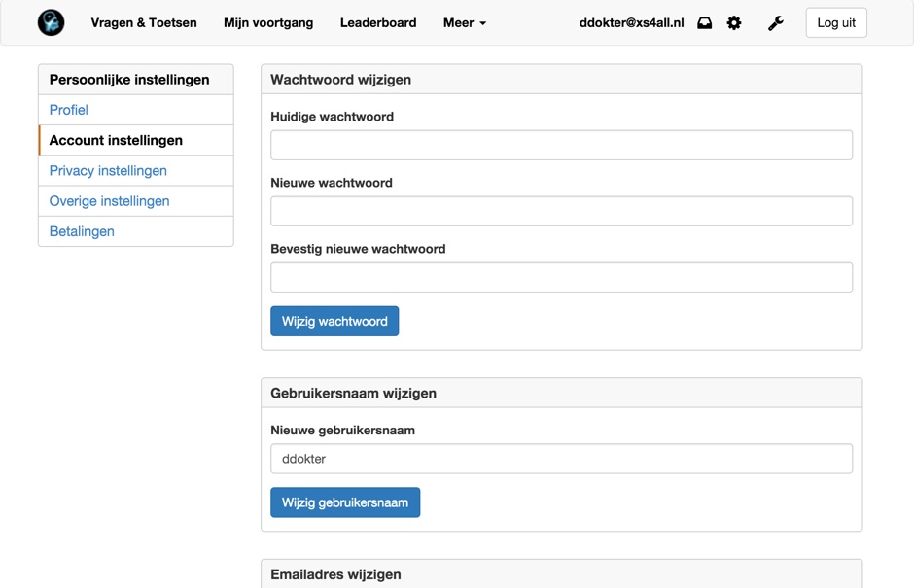Screen dimensions: 914x588
Task: Open Overige instellingen
Action: click(107, 201)
